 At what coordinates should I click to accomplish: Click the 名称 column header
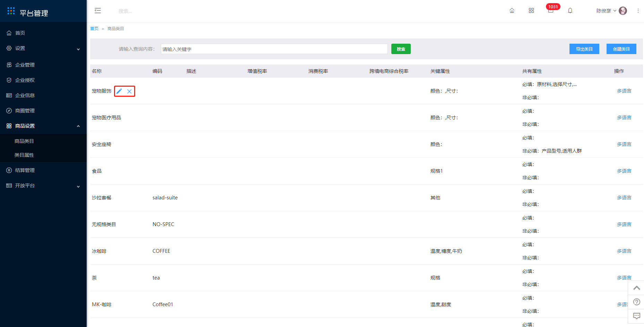click(x=97, y=71)
